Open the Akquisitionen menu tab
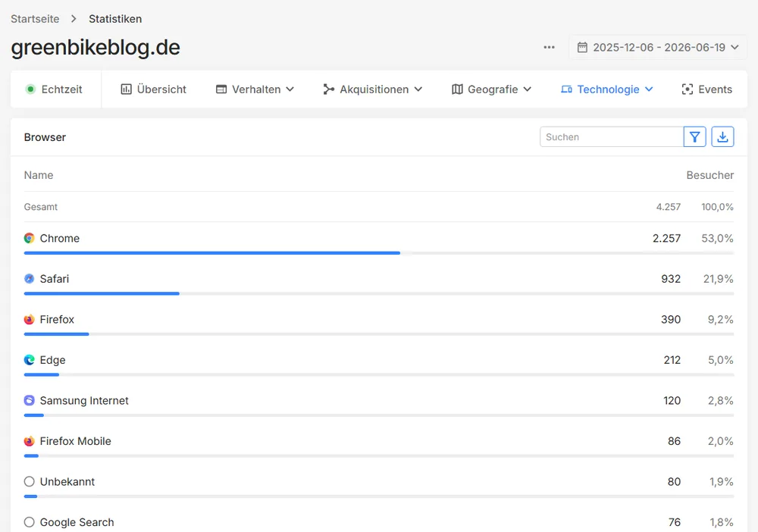 click(373, 89)
